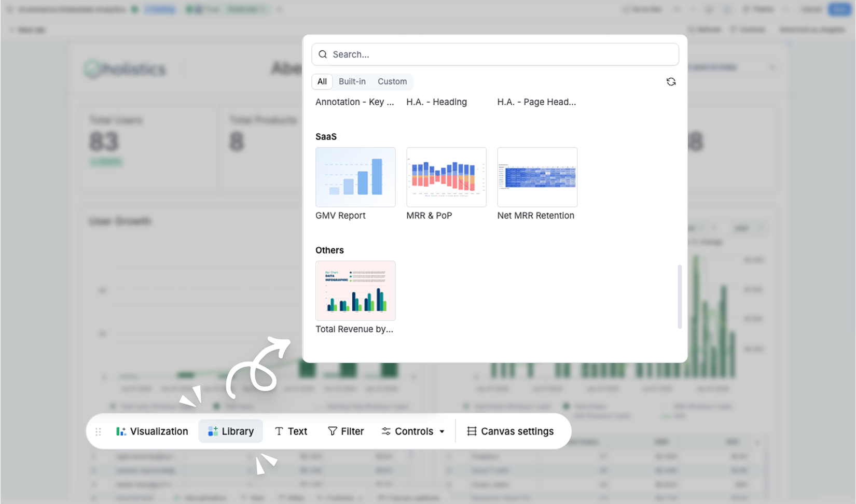Switch to the Custom tab

tap(392, 81)
